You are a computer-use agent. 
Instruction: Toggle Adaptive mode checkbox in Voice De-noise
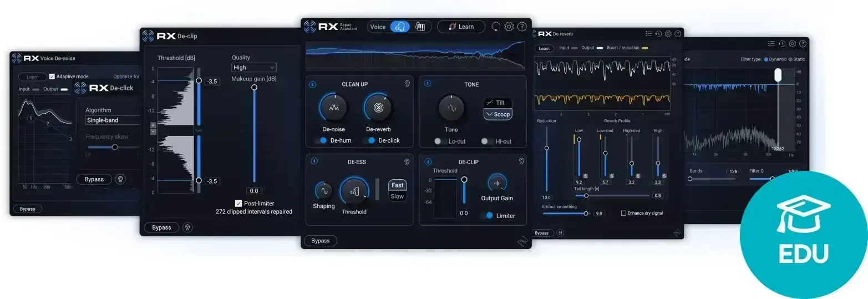tap(52, 77)
